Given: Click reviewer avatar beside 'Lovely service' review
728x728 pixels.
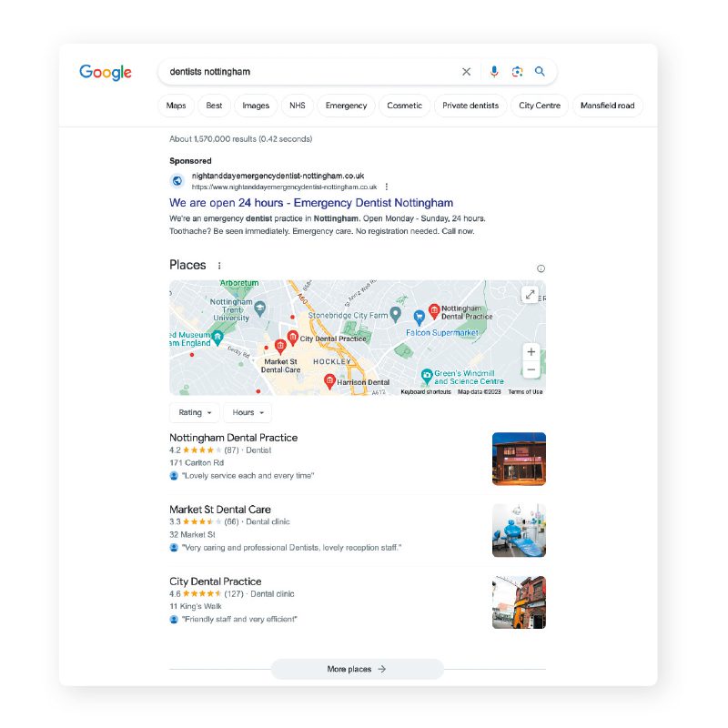Looking at the screenshot, I should pos(174,475).
